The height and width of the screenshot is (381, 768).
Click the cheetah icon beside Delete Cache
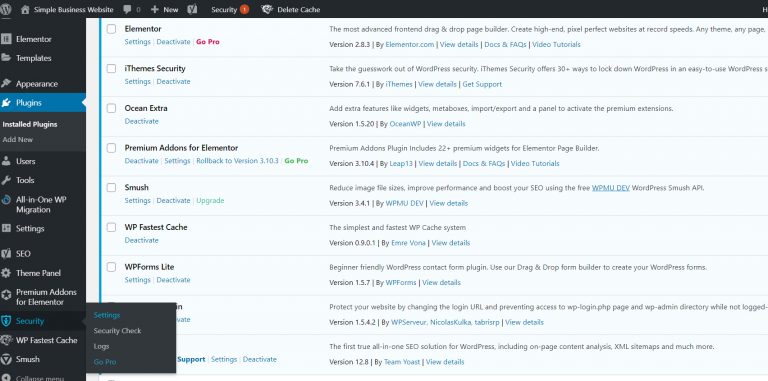(x=267, y=9)
